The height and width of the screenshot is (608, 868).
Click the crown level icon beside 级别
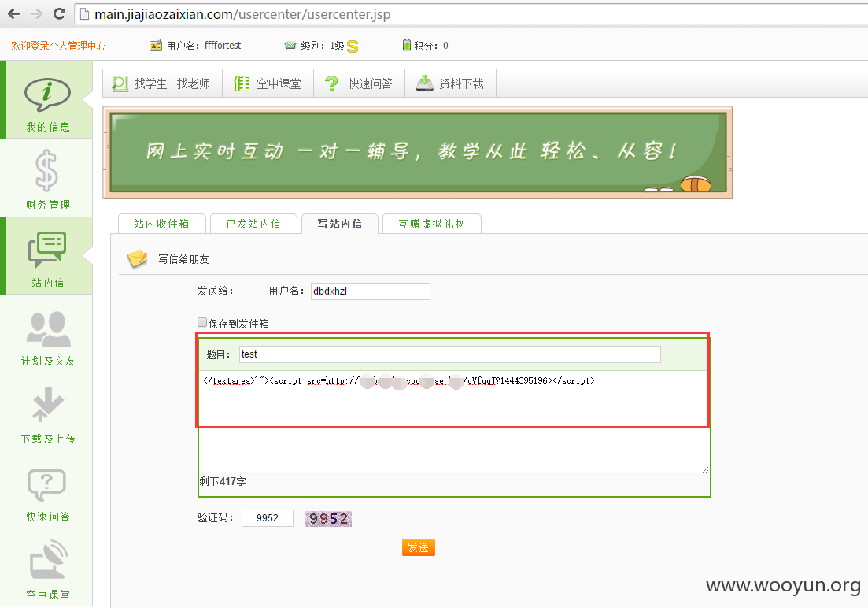(290, 46)
